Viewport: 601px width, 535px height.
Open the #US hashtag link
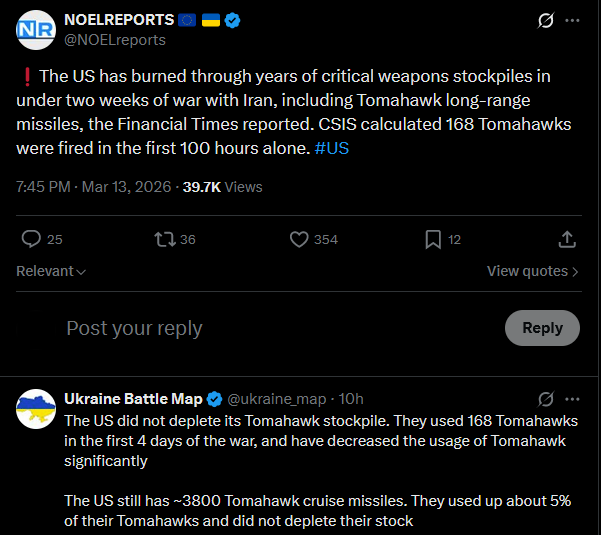click(x=331, y=148)
